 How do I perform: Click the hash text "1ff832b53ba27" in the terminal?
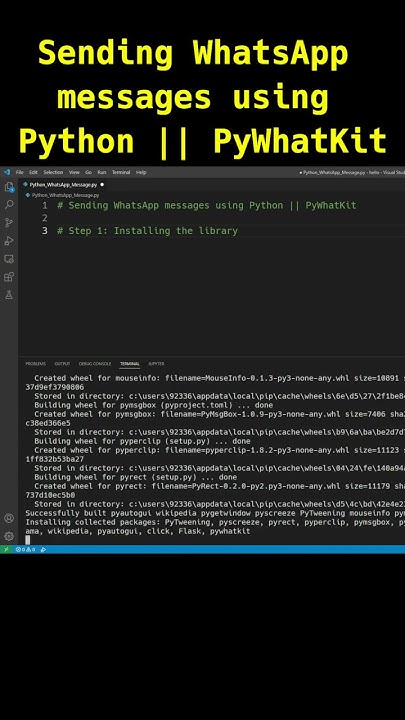55,459
